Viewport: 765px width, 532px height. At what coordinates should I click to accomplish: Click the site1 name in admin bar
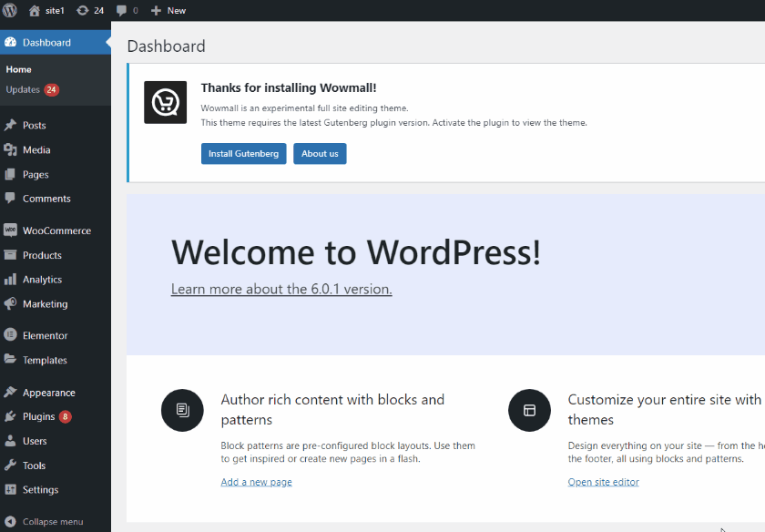55,11
